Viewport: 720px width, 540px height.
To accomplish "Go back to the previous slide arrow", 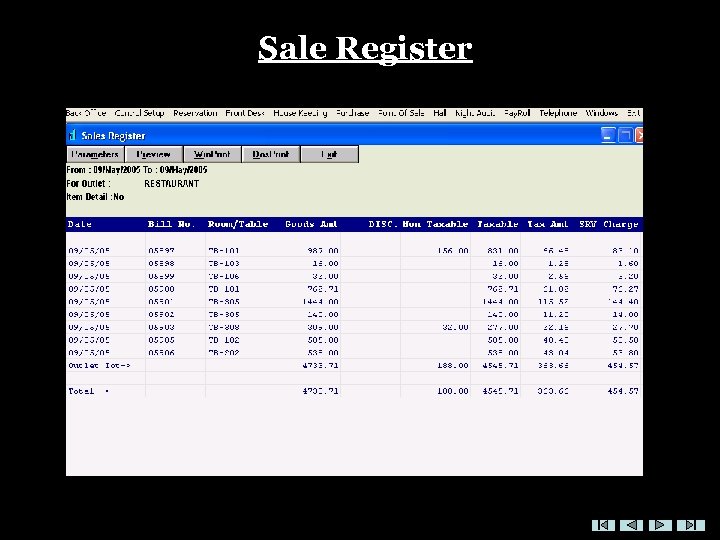I will coord(631,525).
